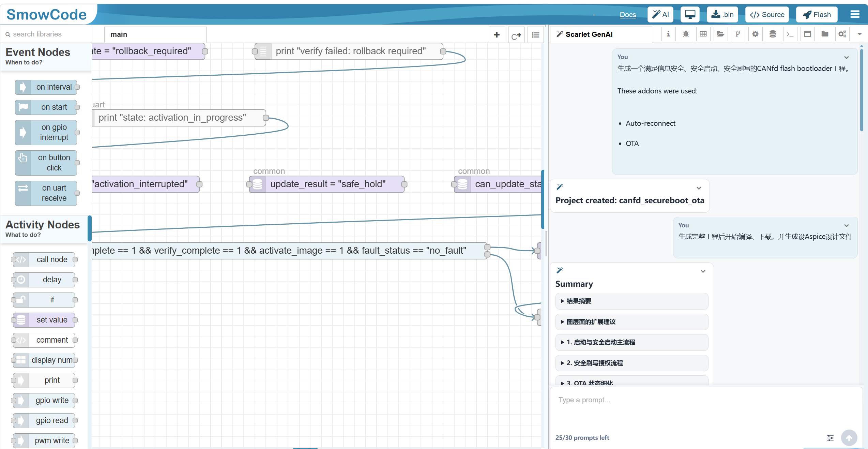Open the table grid panel icon

(x=703, y=34)
